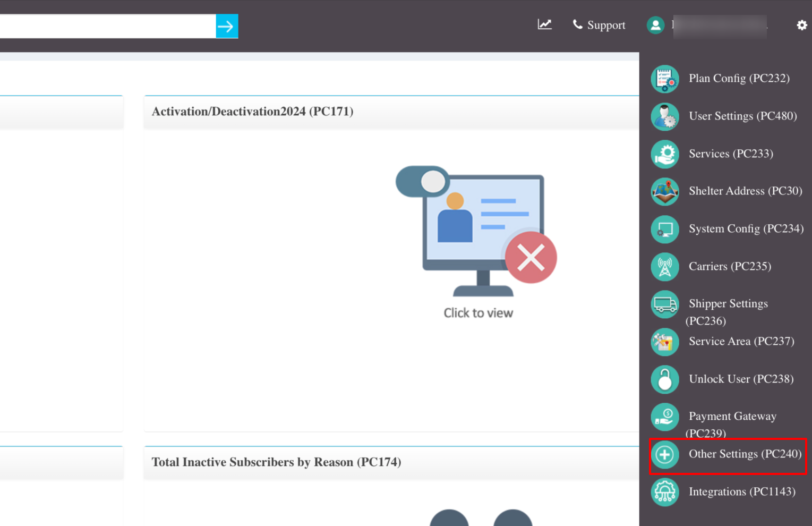Select the Services gear-hand icon
812x526 pixels.
pyautogui.click(x=665, y=154)
